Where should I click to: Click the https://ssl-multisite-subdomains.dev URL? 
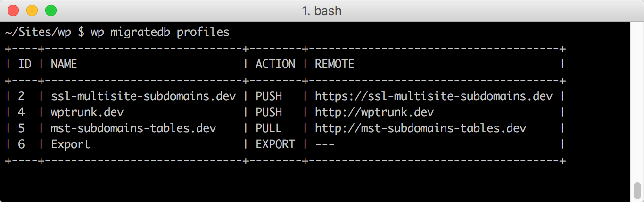[x=434, y=96]
